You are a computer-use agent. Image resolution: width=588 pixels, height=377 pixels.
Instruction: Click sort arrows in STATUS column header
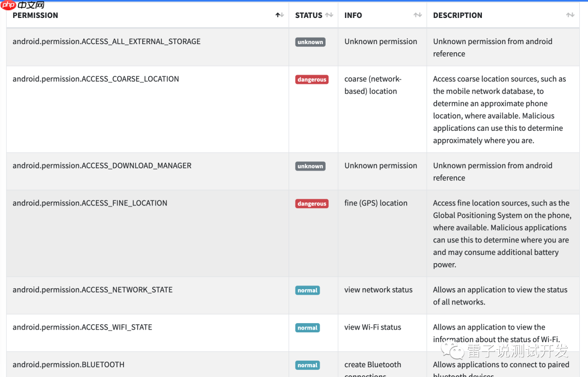(329, 15)
